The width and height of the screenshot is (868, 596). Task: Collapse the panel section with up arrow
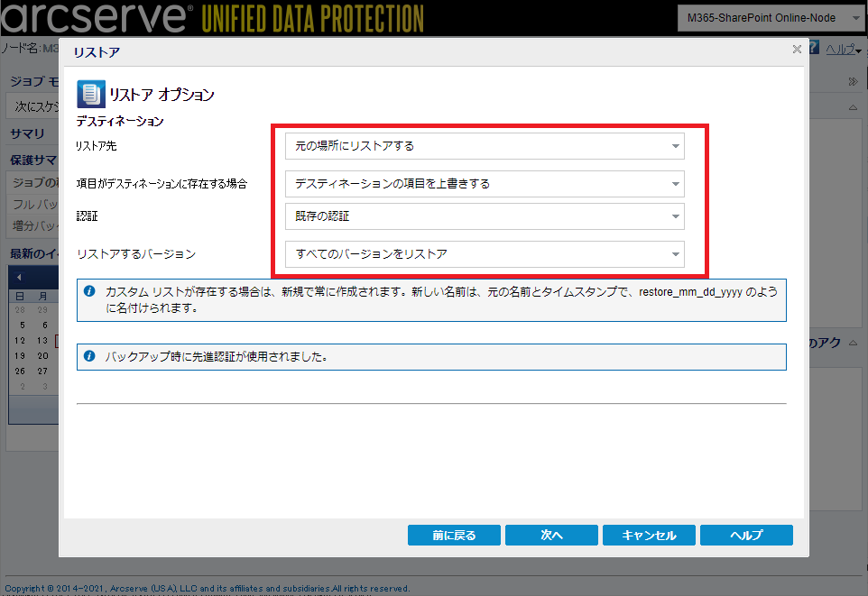click(x=853, y=107)
